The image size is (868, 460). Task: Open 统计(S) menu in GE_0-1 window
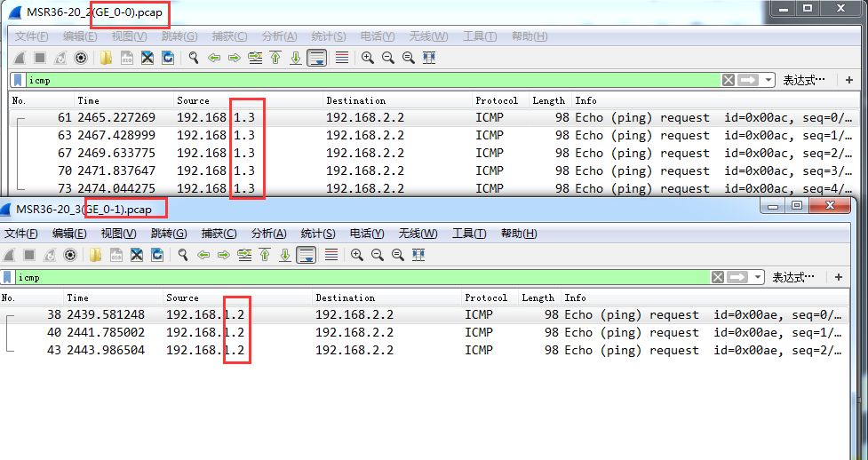click(x=317, y=234)
